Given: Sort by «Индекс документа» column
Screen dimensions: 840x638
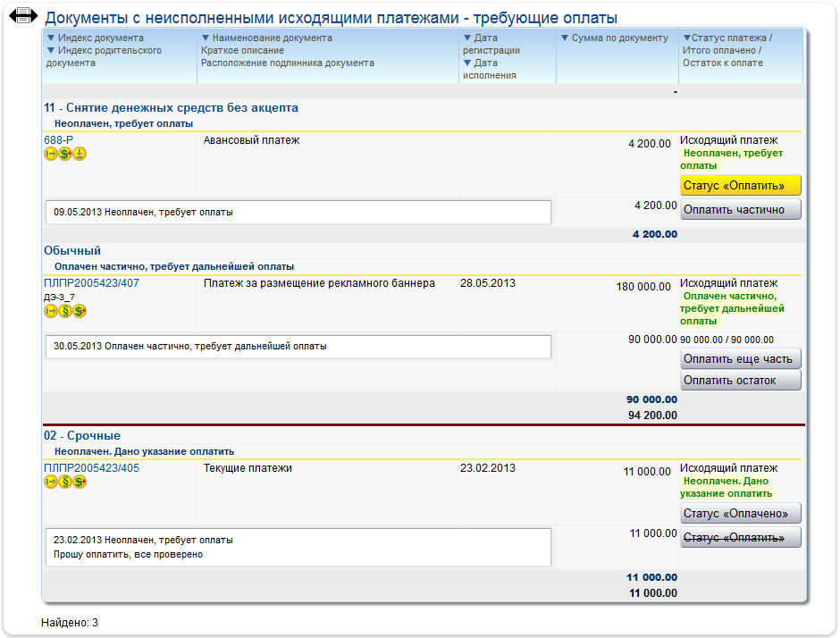Looking at the screenshot, I should click(99, 38).
